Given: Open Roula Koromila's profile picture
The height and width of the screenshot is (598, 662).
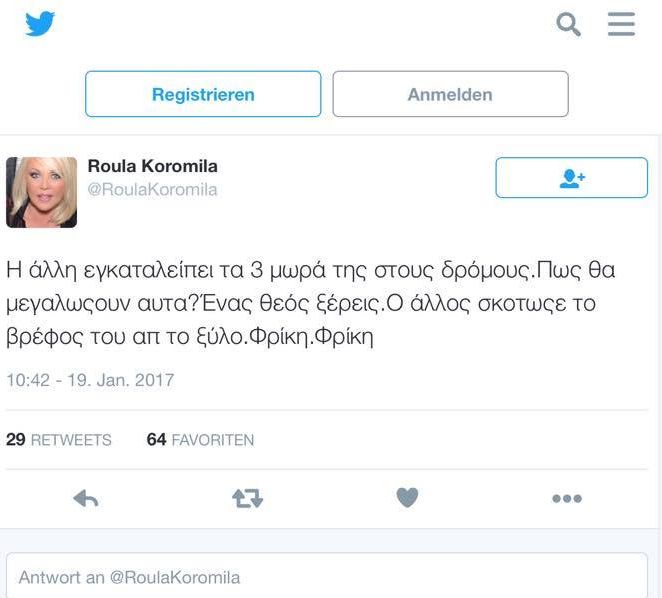Looking at the screenshot, I should click(x=41, y=192).
